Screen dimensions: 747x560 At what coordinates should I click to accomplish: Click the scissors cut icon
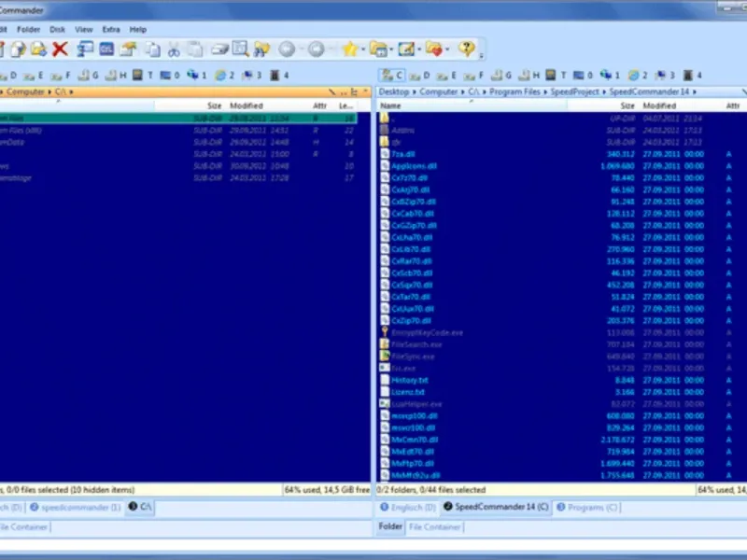point(174,49)
